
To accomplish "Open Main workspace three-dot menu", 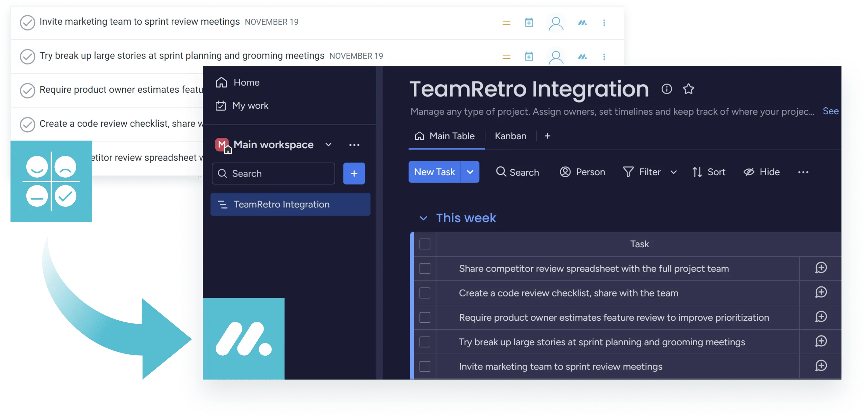I will tap(354, 145).
